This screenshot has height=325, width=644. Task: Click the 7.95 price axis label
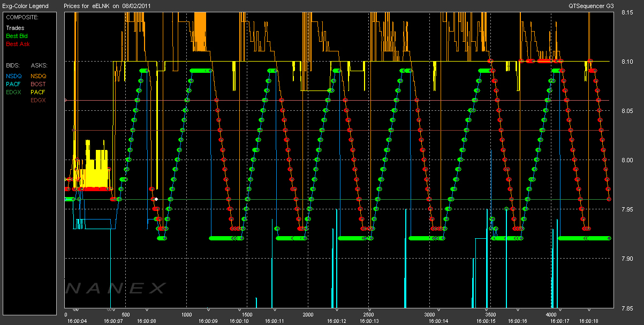point(627,209)
